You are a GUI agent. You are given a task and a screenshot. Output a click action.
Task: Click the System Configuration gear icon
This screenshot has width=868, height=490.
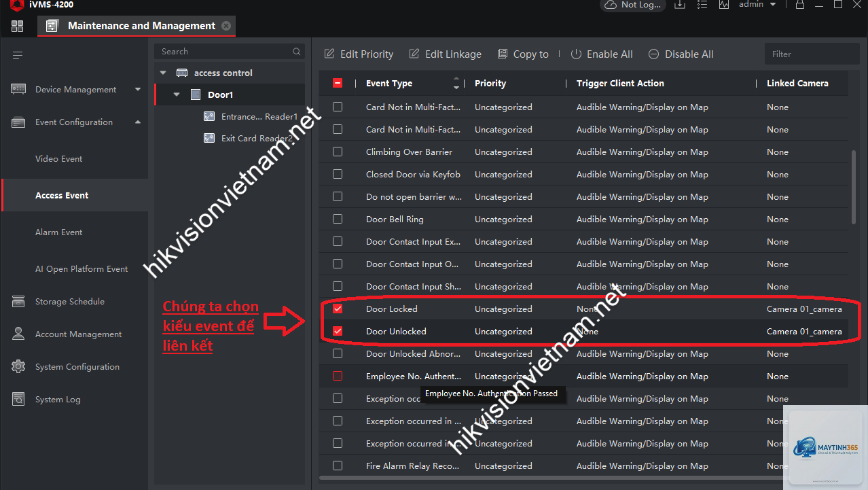(18, 366)
